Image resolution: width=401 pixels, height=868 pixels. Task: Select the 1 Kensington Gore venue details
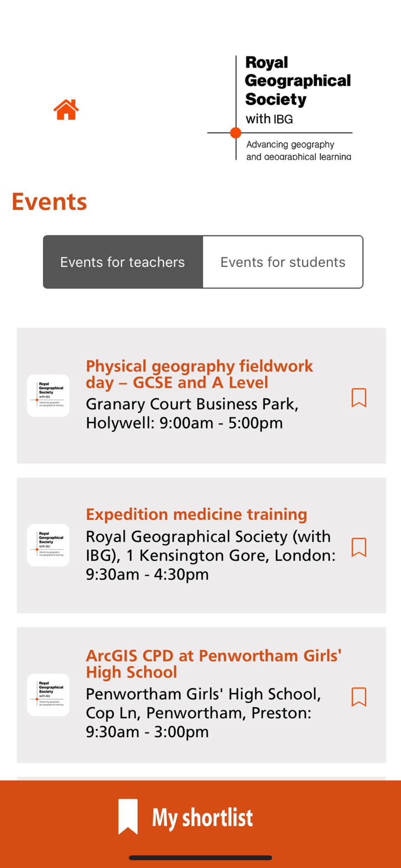pyautogui.click(x=210, y=555)
